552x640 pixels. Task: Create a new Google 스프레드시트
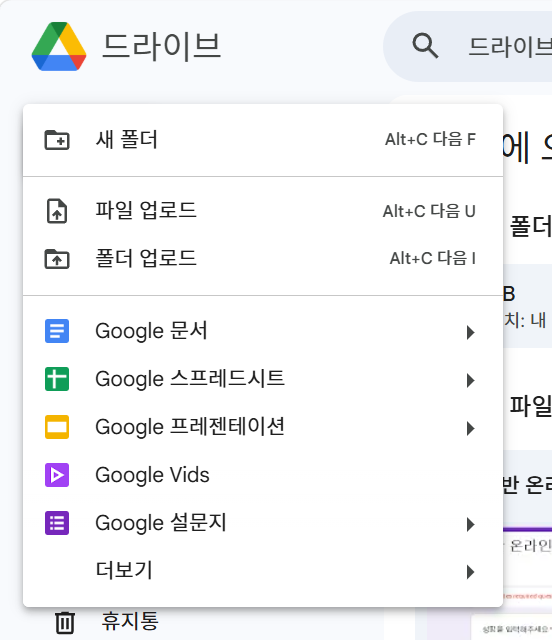click(263, 379)
